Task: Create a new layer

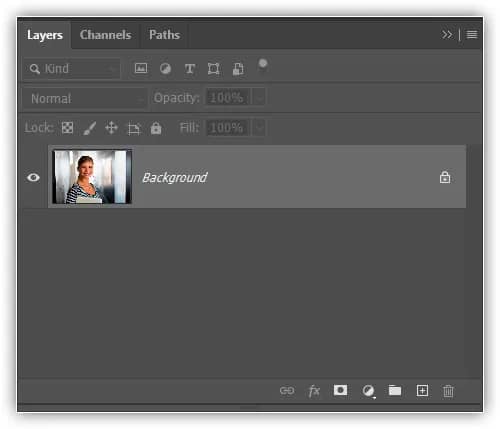Action: click(422, 390)
